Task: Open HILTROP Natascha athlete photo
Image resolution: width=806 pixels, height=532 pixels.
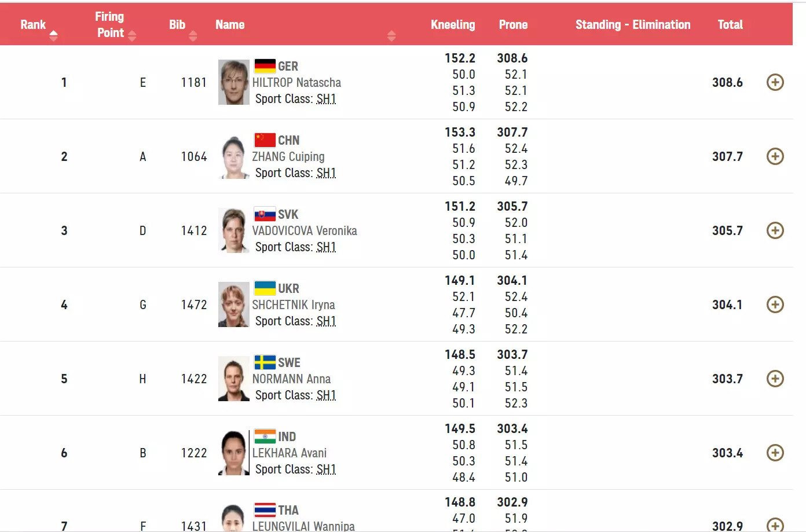Action: click(233, 82)
